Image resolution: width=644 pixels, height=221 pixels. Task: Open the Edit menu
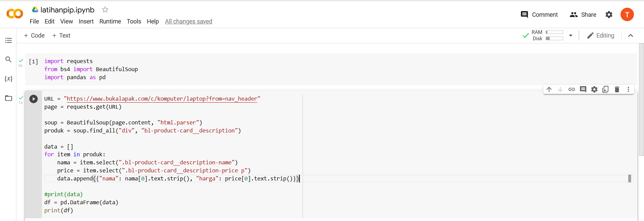(x=49, y=21)
